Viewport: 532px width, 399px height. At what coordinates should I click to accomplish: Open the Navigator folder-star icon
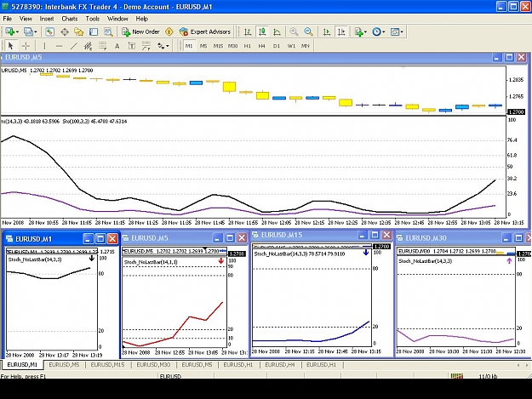78,31
